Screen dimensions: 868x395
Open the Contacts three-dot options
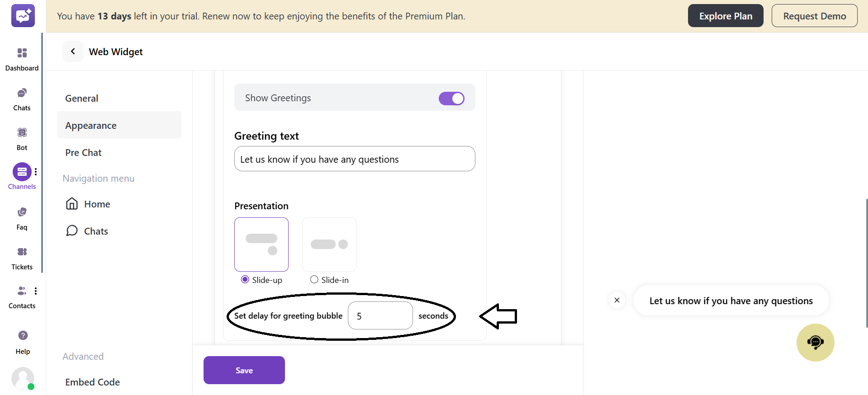(36, 291)
